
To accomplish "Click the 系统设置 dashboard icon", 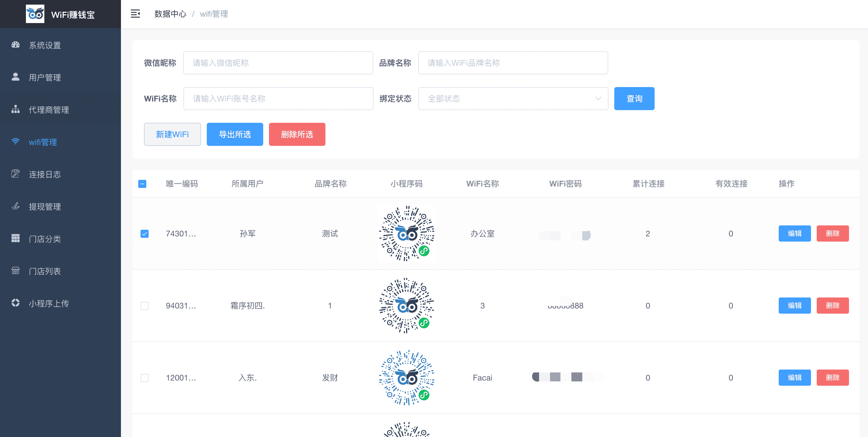I will tap(16, 45).
